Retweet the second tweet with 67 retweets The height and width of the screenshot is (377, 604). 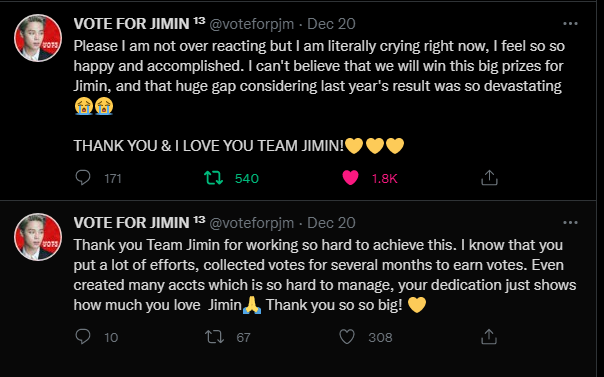click(214, 337)
